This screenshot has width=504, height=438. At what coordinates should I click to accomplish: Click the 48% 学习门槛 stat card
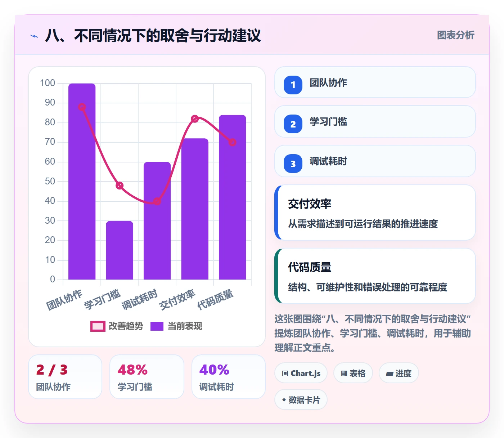click(147, 377)
